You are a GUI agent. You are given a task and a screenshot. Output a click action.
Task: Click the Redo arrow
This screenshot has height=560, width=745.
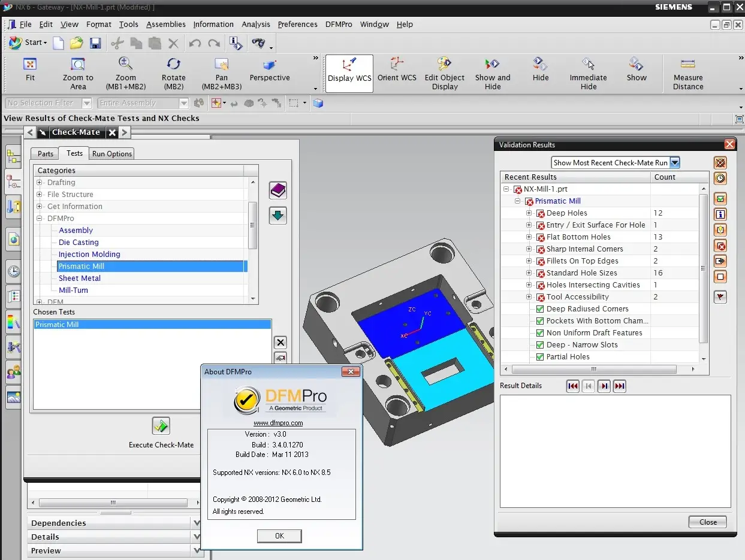pyautogui.click(x=214, y=43)
